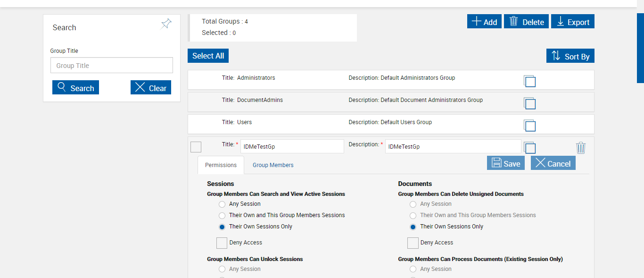Export the groups list

[573, 22]
